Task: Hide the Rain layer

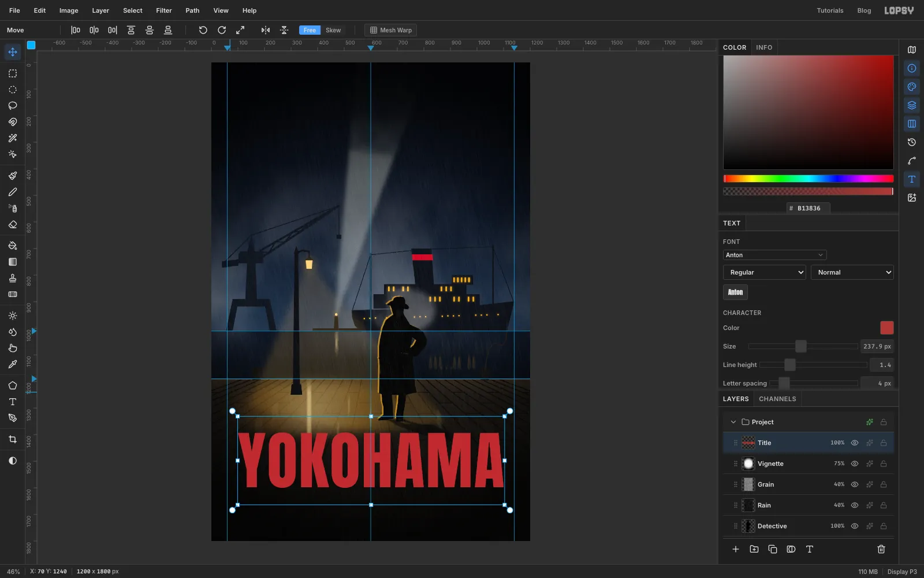Action: [855, 505]
